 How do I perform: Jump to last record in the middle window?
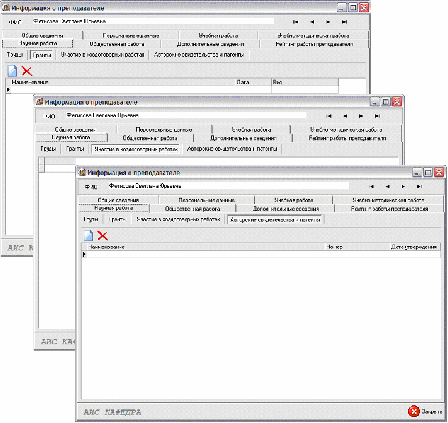pyautogui.click(x=377, y=116)
